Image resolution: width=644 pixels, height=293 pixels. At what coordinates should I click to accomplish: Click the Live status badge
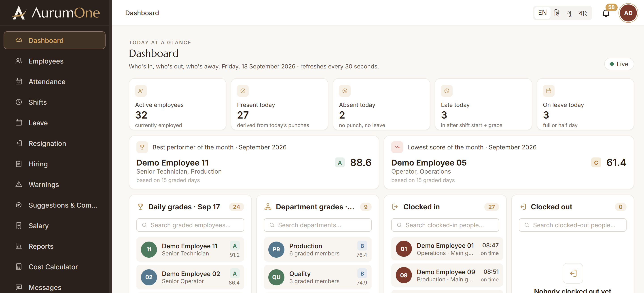(619, 64)
